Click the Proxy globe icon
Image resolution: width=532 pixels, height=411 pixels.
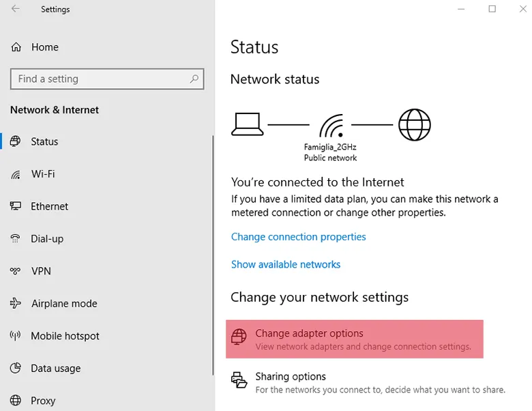(16, 401)
